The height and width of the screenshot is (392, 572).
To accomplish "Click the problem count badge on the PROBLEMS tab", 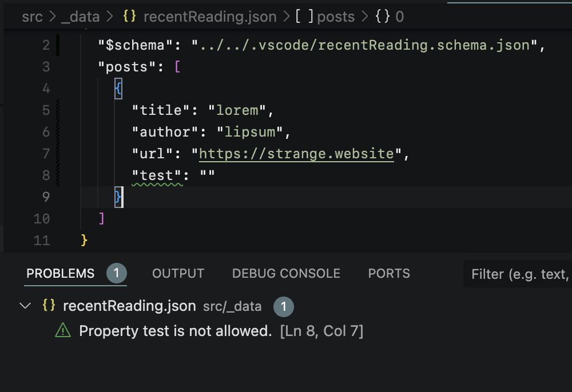I will 116,273.
